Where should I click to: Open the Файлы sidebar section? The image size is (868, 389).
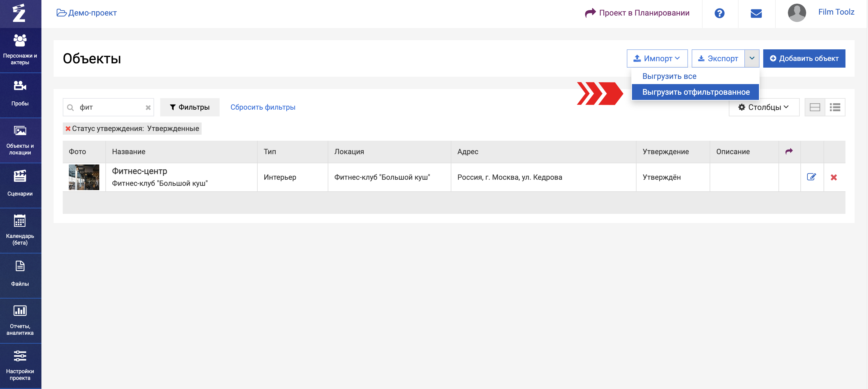(x=20, y=275)
